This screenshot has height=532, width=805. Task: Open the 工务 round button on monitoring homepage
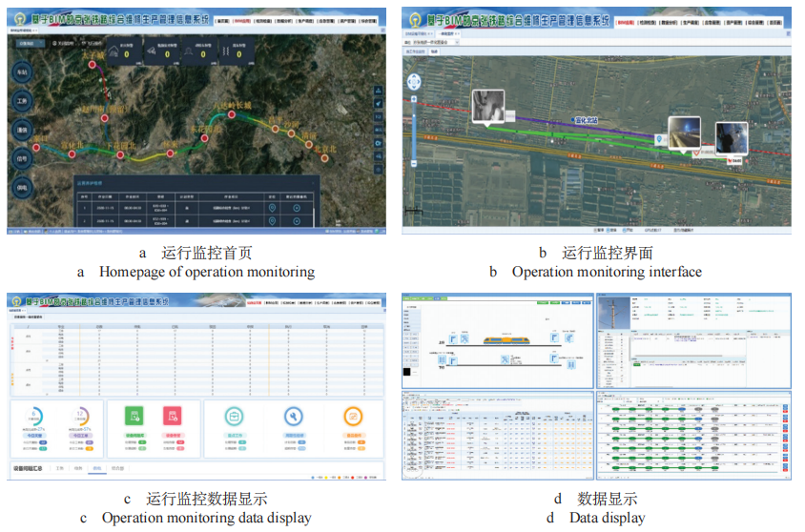[x=22, y=101]
